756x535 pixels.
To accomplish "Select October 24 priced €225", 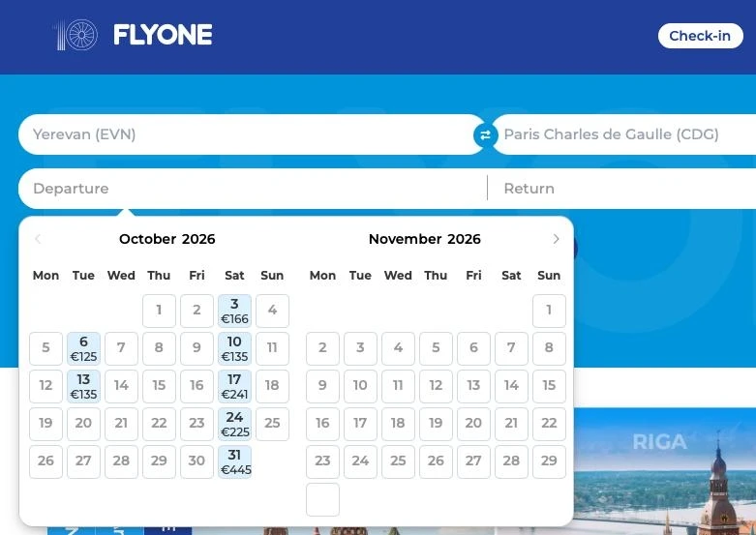I will click(234, 424).
